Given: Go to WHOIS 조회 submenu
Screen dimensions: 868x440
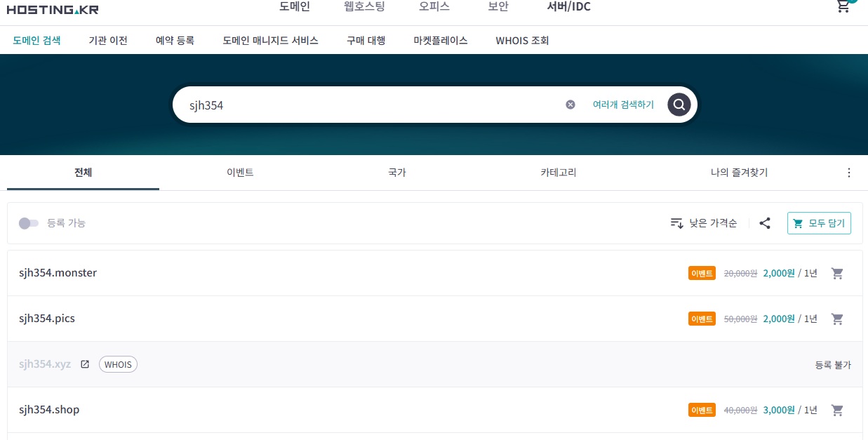Looking at the screenshot, I should tap(522, 41).
